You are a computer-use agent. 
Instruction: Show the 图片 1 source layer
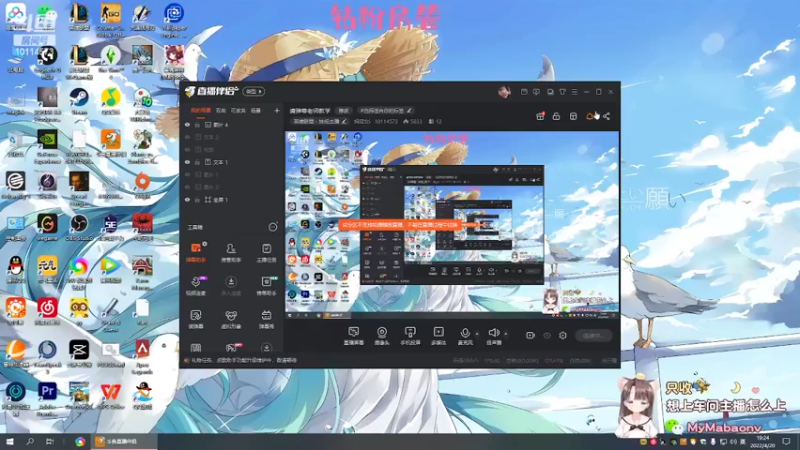(187, 174)
